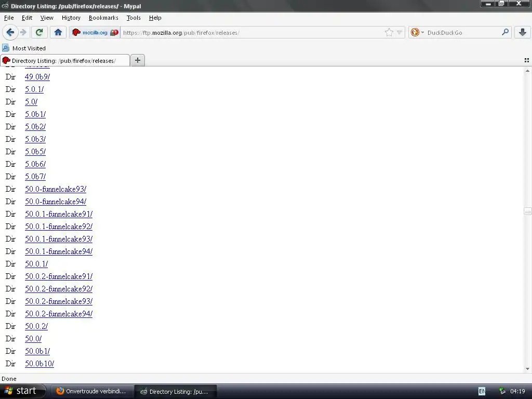Open the Tools menu
The height and width of the screenshot is (399, 532).
134,18
